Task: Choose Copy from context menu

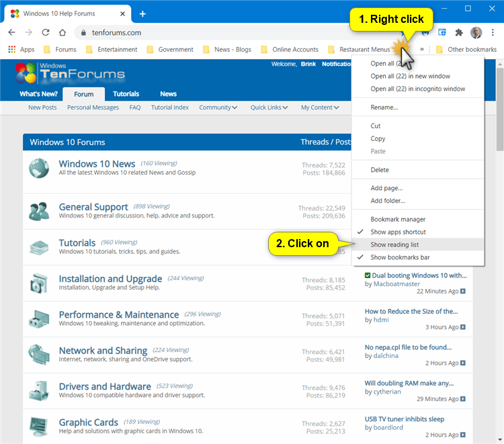Action: 418,138
